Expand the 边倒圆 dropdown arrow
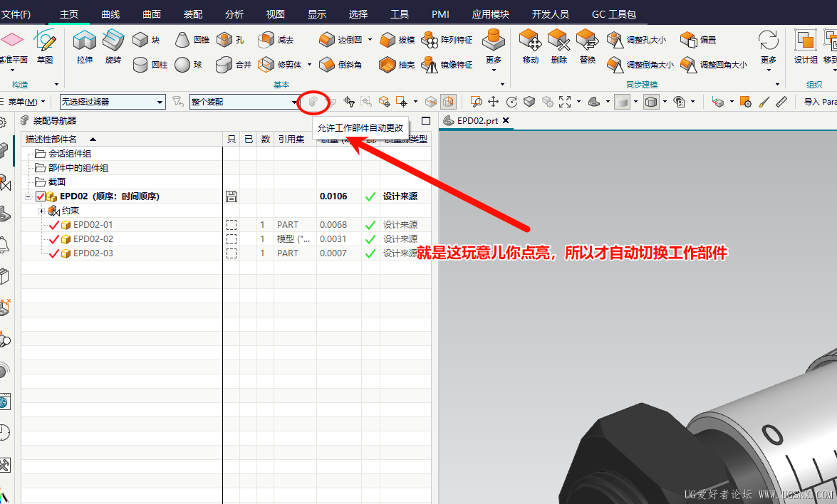 coord(370,39)
